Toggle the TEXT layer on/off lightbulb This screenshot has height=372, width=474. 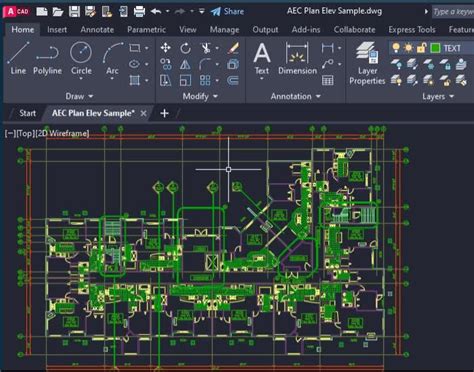pyautogui.click(x=396, y=48)
